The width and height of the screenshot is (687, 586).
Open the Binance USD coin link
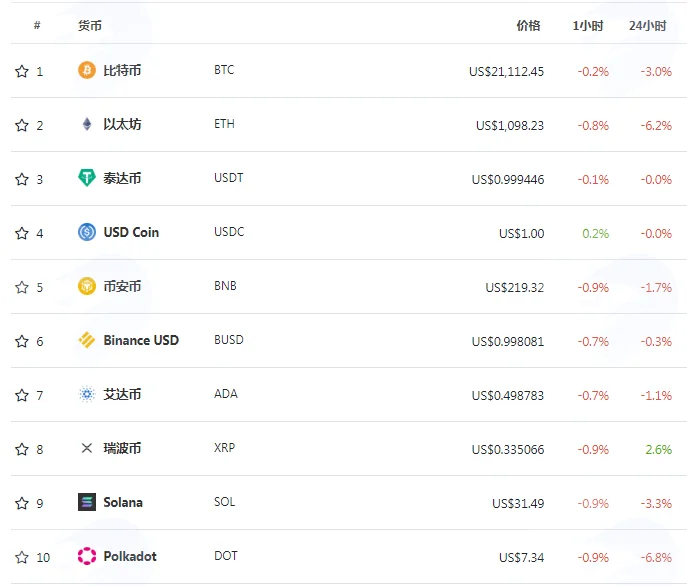pyautogui.click(x=141, y=340)
